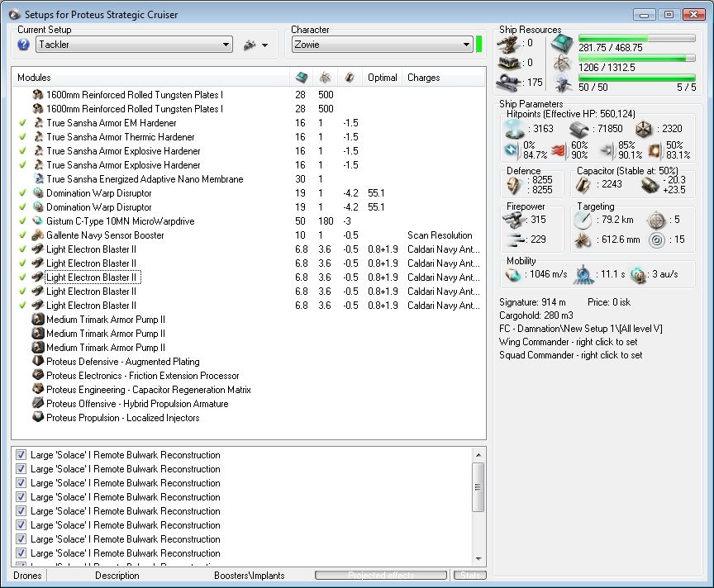Toggle the Gallente Navy Sensor Booster checkmark
The height and width of the screenshot is (588, 714).
(22, 235)
